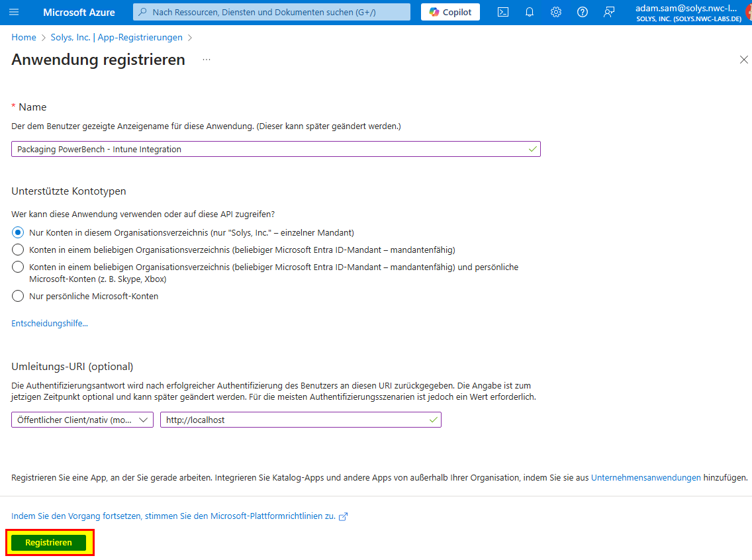
Task: Open portal settings gear
Action: click(556, 12)
